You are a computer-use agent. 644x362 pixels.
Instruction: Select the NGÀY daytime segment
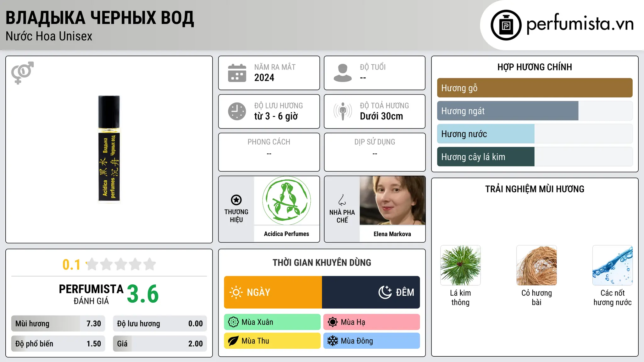(273, 292)
